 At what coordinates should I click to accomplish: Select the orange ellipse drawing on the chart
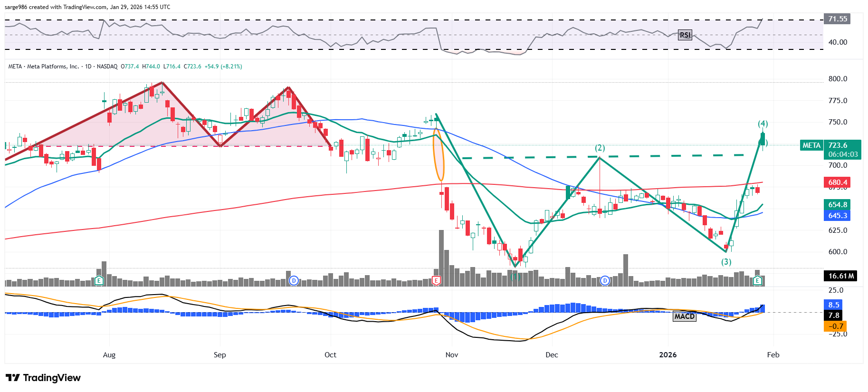click(439, 155)
